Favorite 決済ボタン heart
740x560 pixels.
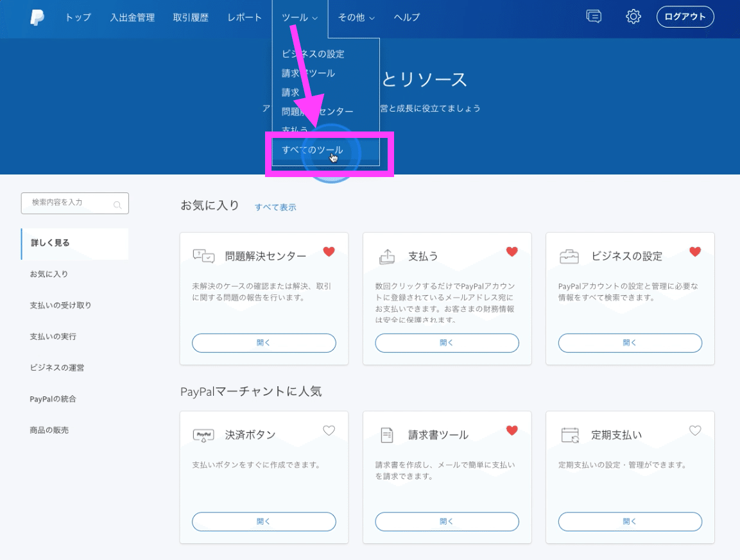click(x=329, y=430)
